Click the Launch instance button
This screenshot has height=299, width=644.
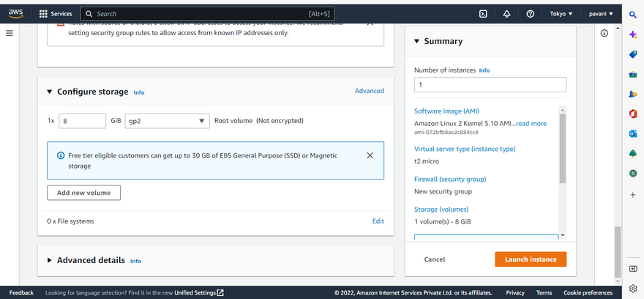[x=530, y=259]
